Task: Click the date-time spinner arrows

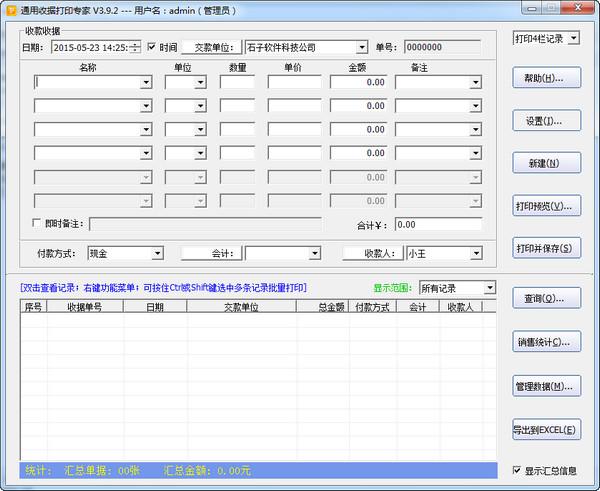Action: [x=135, y=47]
